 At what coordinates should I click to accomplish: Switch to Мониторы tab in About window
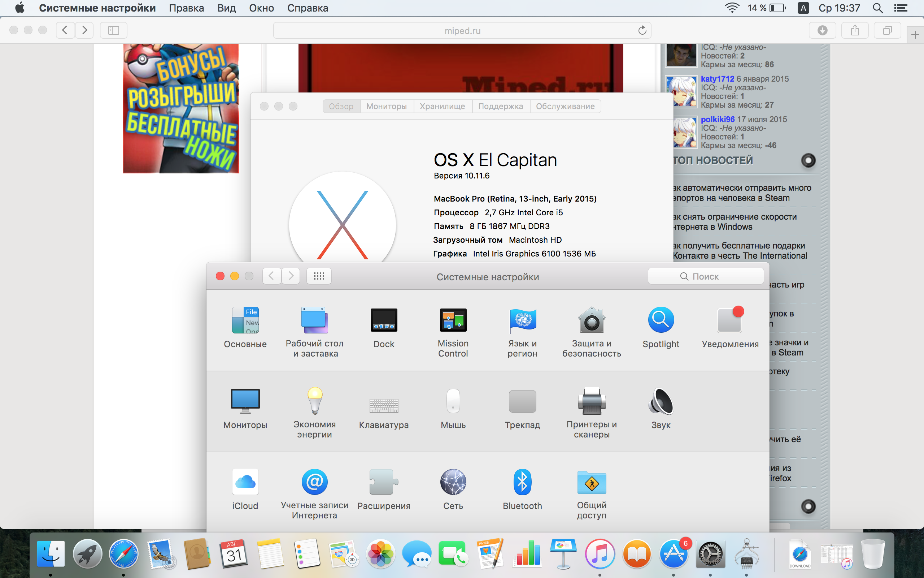(x=387, y=106)
